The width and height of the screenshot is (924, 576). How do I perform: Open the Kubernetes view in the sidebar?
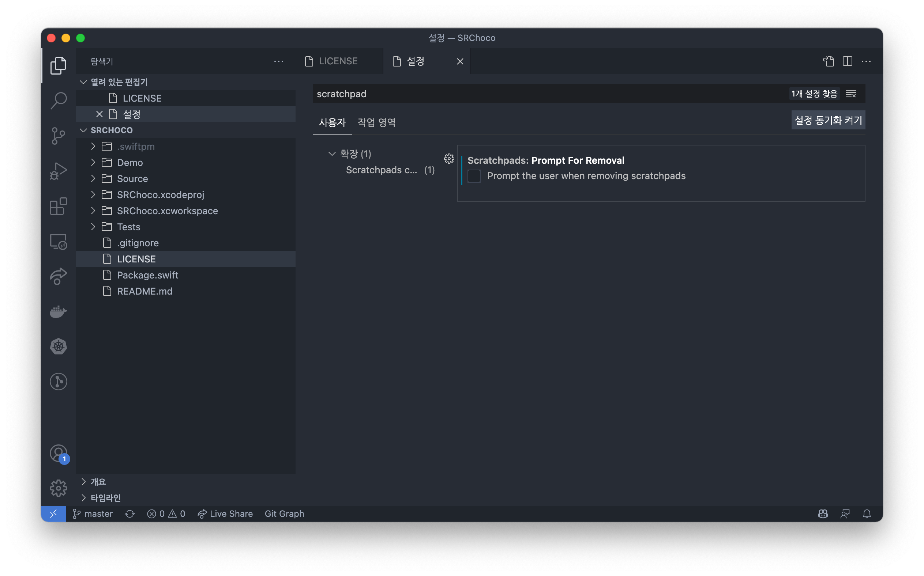tap(58, 347)
